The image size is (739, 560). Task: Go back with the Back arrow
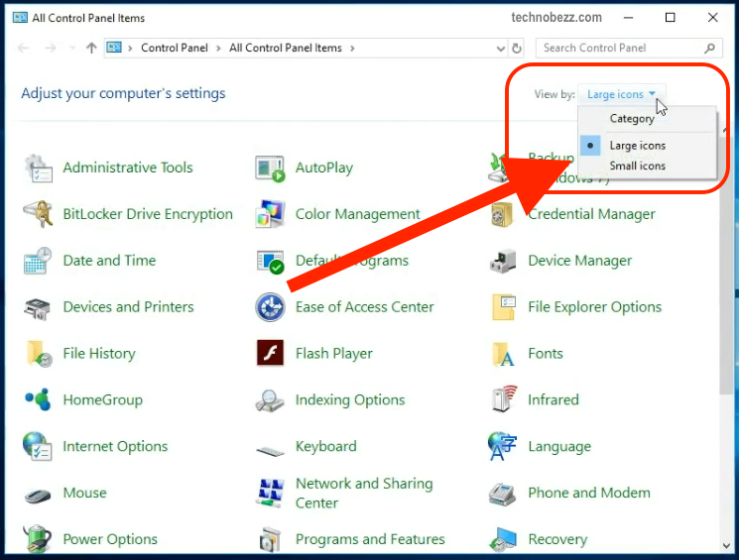(23, 48)
